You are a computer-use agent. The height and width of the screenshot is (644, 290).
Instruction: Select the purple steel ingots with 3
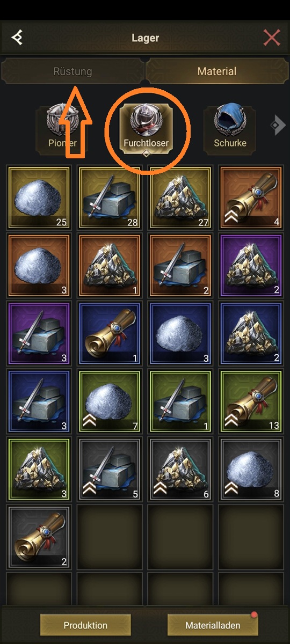point(39,332)
